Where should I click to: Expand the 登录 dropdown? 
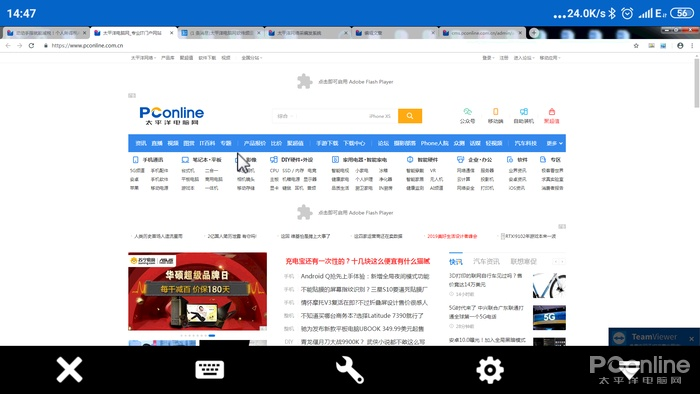tap(488, 58)
